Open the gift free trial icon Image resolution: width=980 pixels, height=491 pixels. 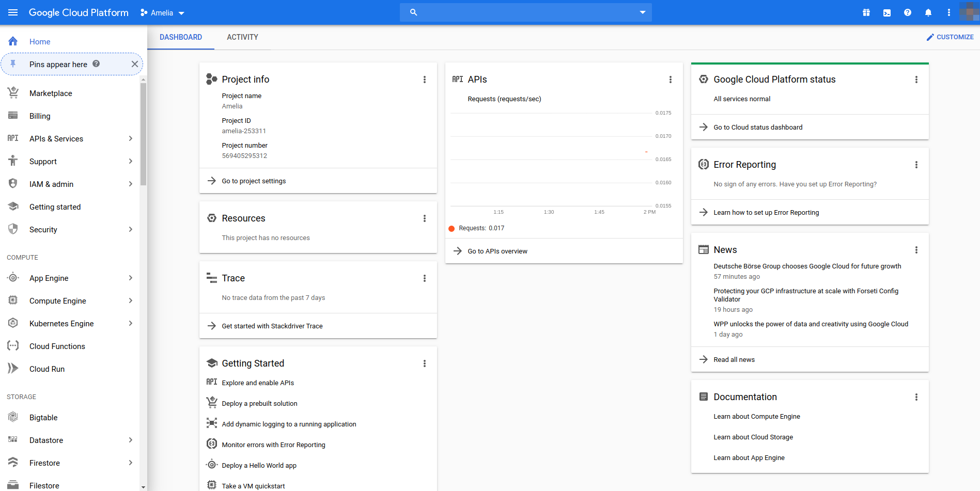(866, 12)
